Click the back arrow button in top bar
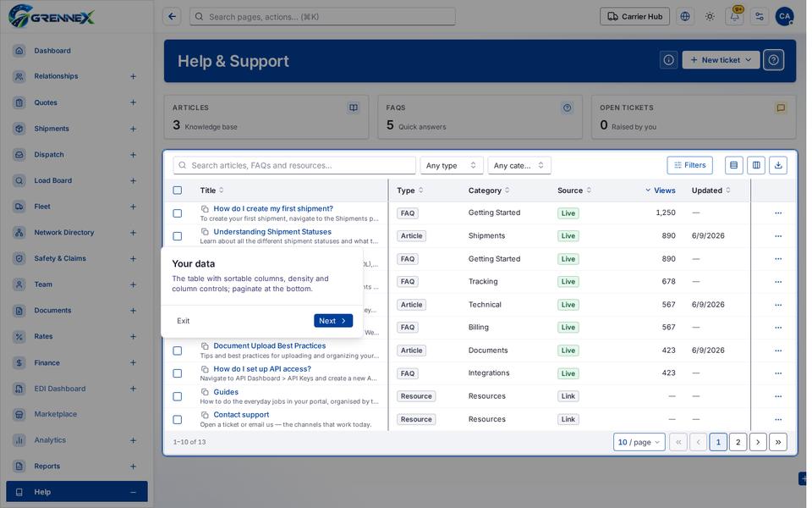Screen dimensions: 812x508 click(172, 17)
